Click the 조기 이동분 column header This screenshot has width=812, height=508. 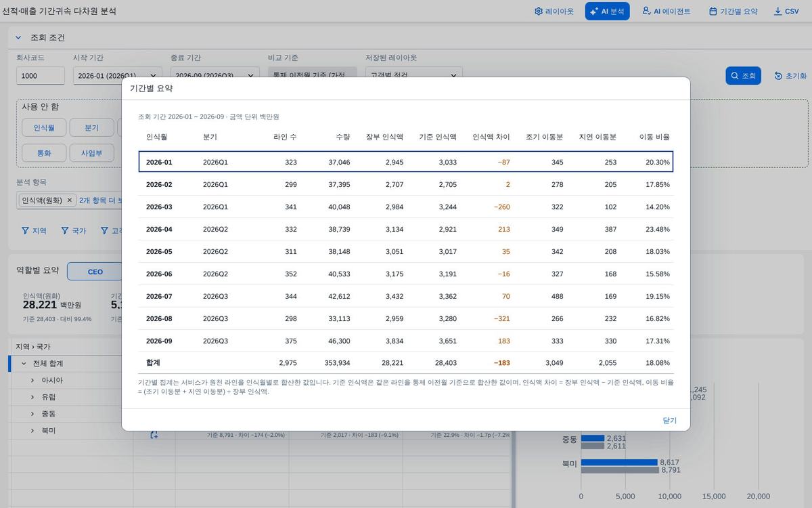point(545,137)
